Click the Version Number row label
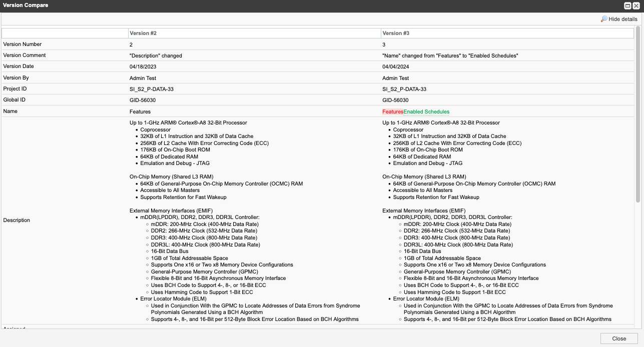Image resolution: width=644 pixels, height=347 pixels. coord(23,44)
